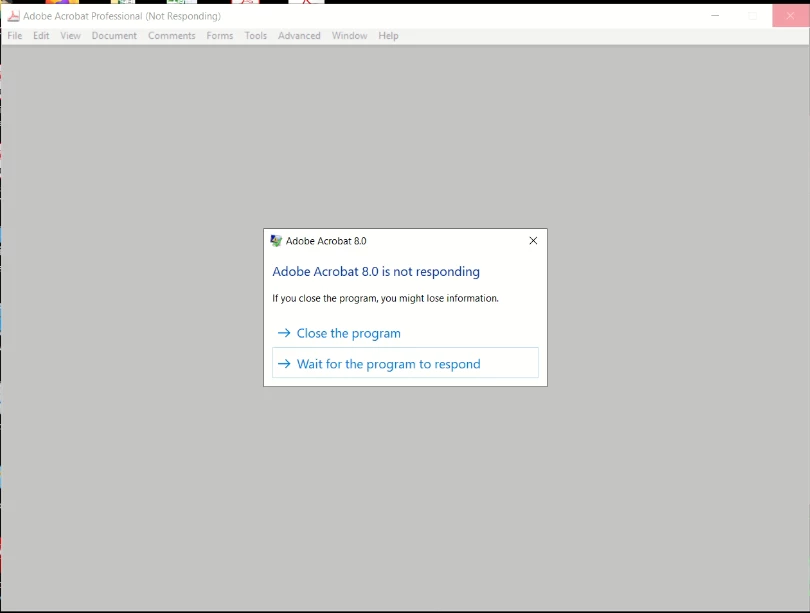
Task: Click the Acrobat PDF icon in title bar
Action: [14, 16]
